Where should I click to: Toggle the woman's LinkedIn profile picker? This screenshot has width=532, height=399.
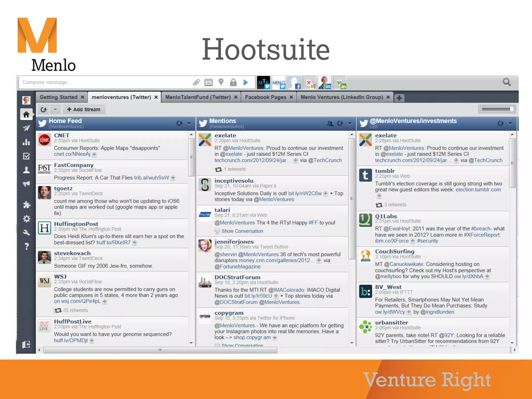325,83
